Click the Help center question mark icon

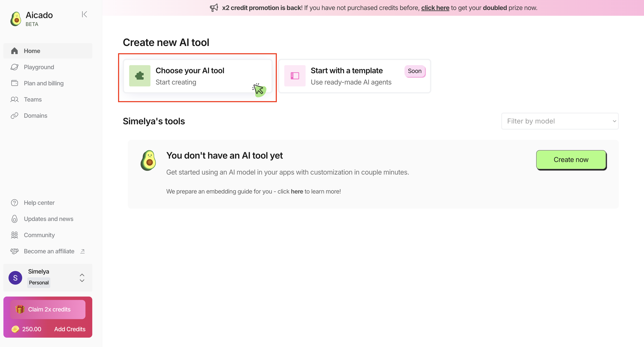[x=14, y=203]
